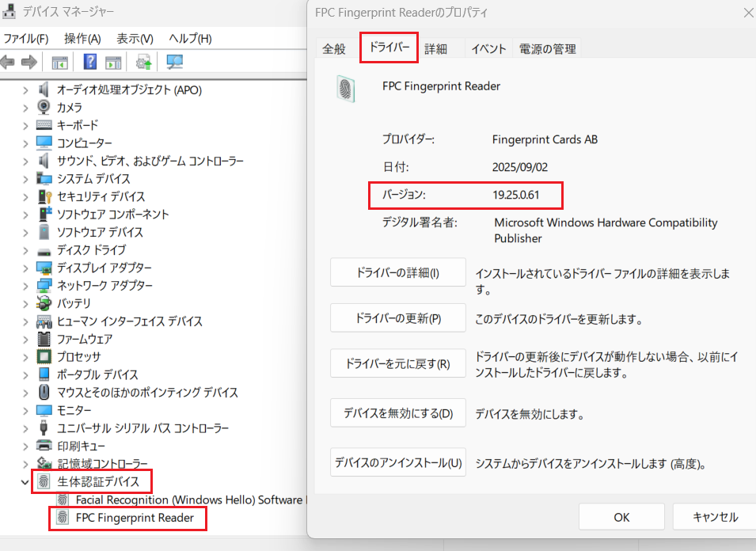Click the battery (バッテリ) category icon
The image size is (756, 551).
click(44, 303)
